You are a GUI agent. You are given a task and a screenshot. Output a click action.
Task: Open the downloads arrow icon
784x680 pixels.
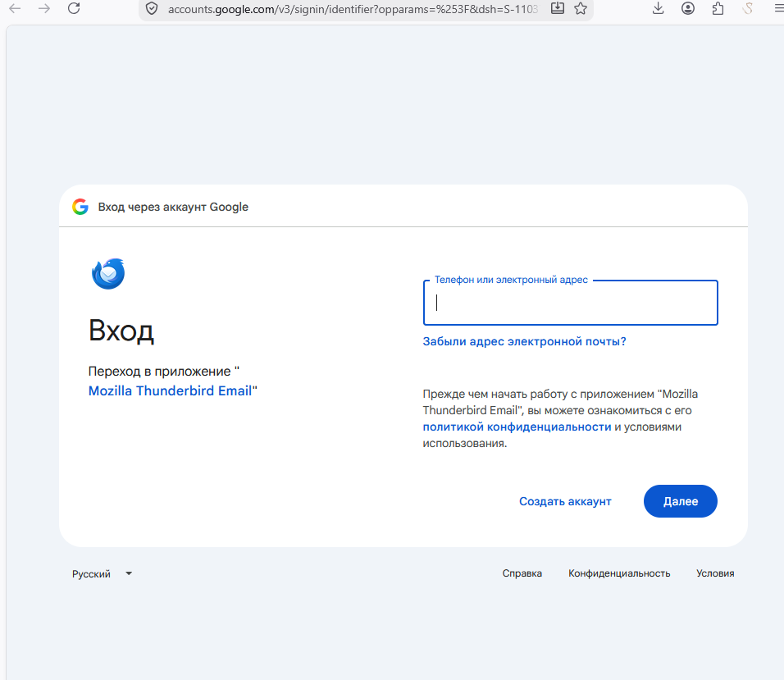click(x=659, y=8)
